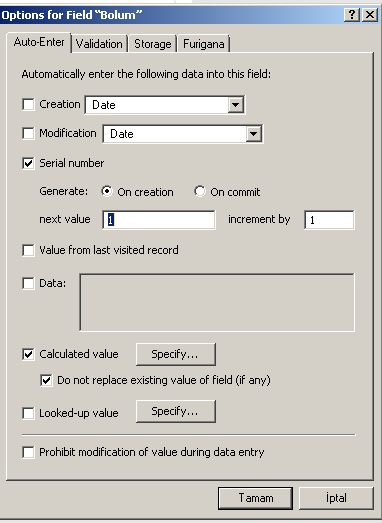Viewport: 382px width, 523px height.
Task: Enable the Creation checkbox
Action: click(x=28, y=104)
